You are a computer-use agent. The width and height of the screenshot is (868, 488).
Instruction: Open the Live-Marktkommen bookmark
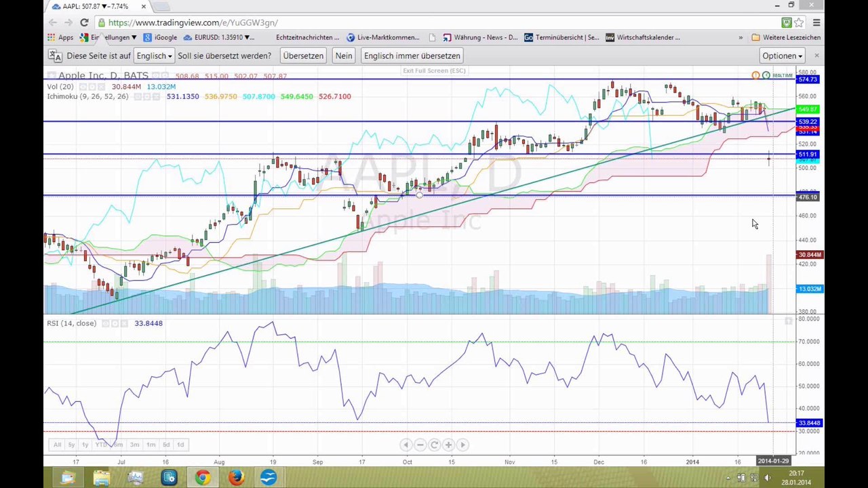[x=383, y=37]
